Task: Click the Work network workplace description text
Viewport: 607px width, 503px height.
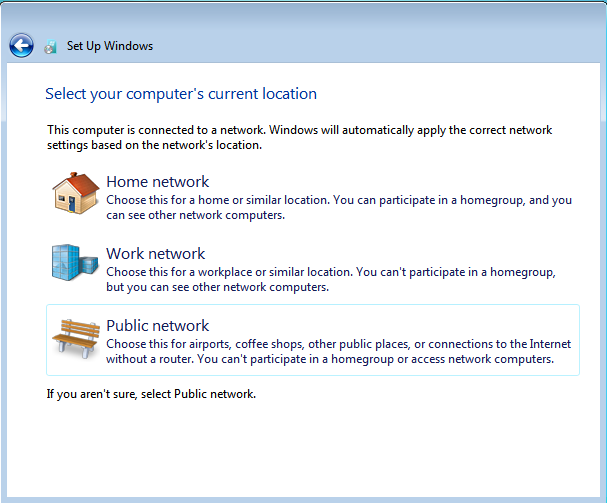Action: click(x=331, y=280)
